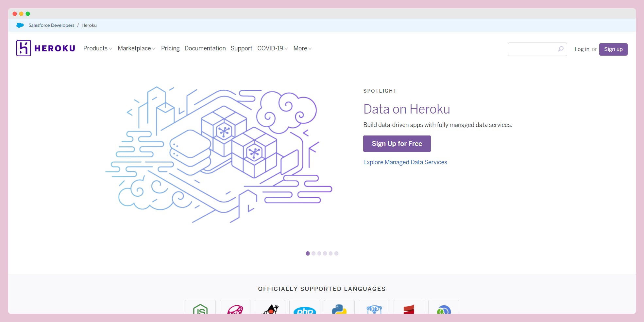Open the Python language tile
The image size is (644, 322).
[x=339, y=307]
